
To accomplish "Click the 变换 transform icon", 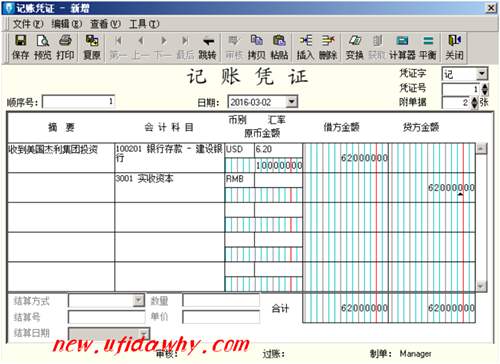I will point(354,47).
